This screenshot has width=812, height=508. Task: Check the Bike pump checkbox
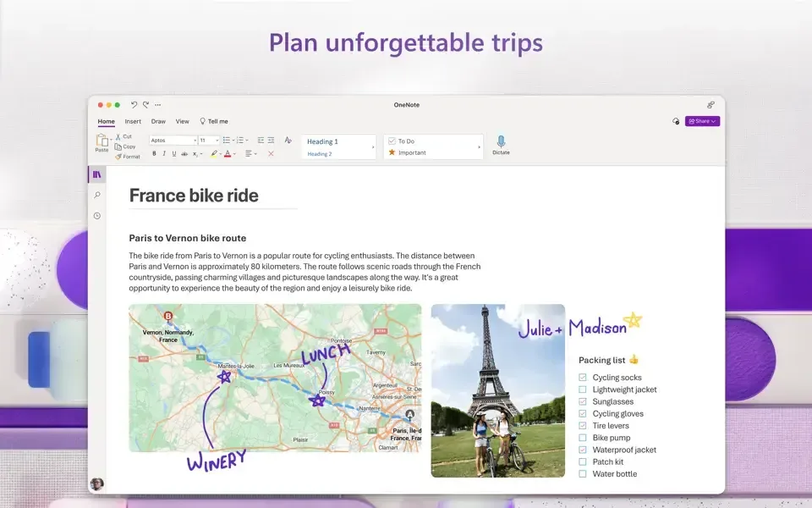[583, 438]
